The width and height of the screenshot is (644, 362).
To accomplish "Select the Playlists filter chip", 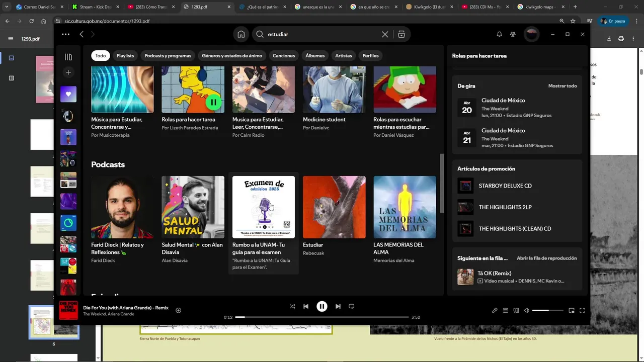I will 125,55.
